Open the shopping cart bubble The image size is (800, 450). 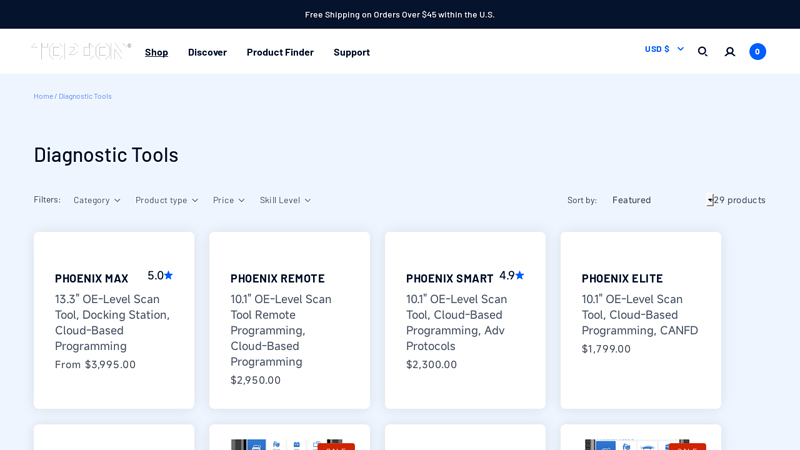tap(757, 51)
